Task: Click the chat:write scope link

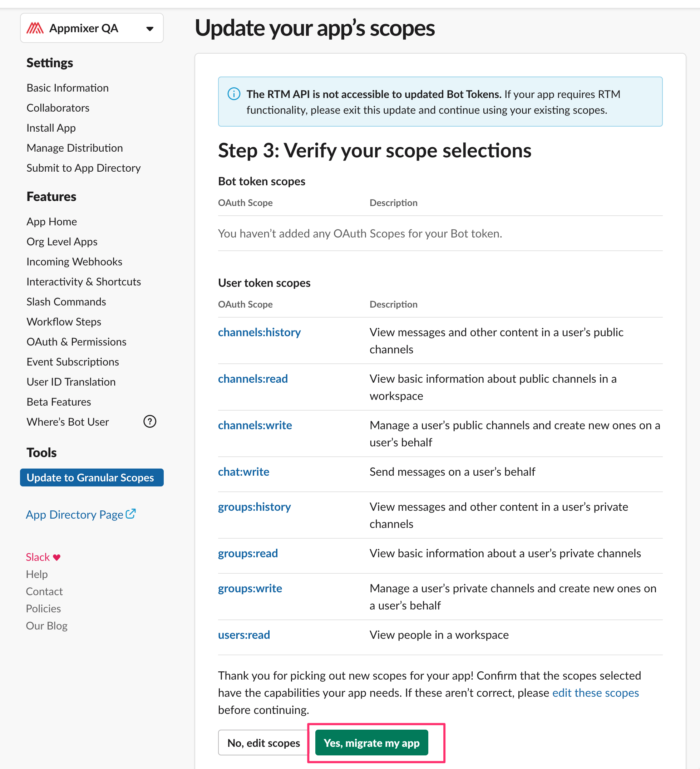Action: (x=243, y=472)
